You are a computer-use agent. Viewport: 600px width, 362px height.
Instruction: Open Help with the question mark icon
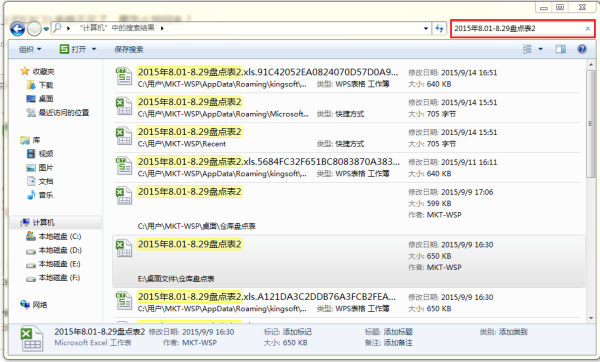(x=582, y=49)
